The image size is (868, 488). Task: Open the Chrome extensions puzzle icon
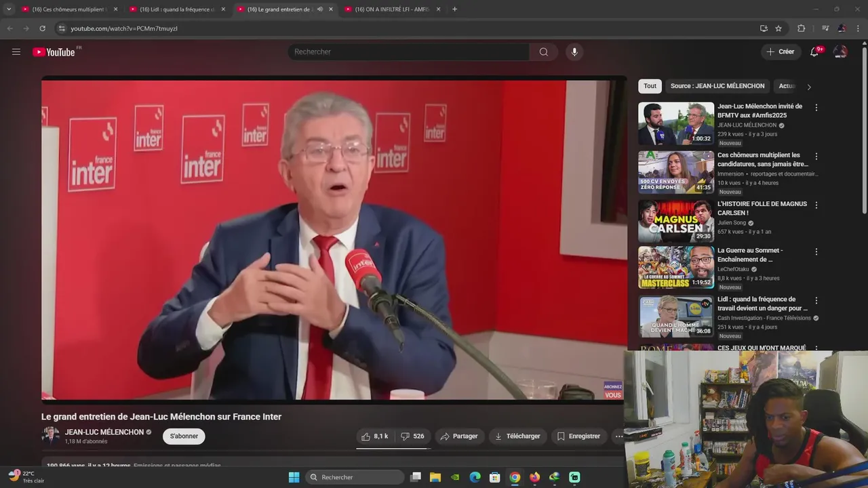click(x=801, y=28)
